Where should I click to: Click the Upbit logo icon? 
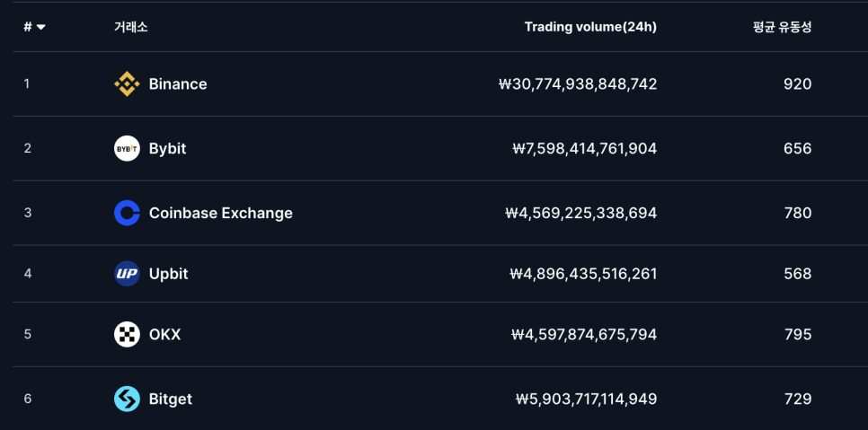[127, 274]
